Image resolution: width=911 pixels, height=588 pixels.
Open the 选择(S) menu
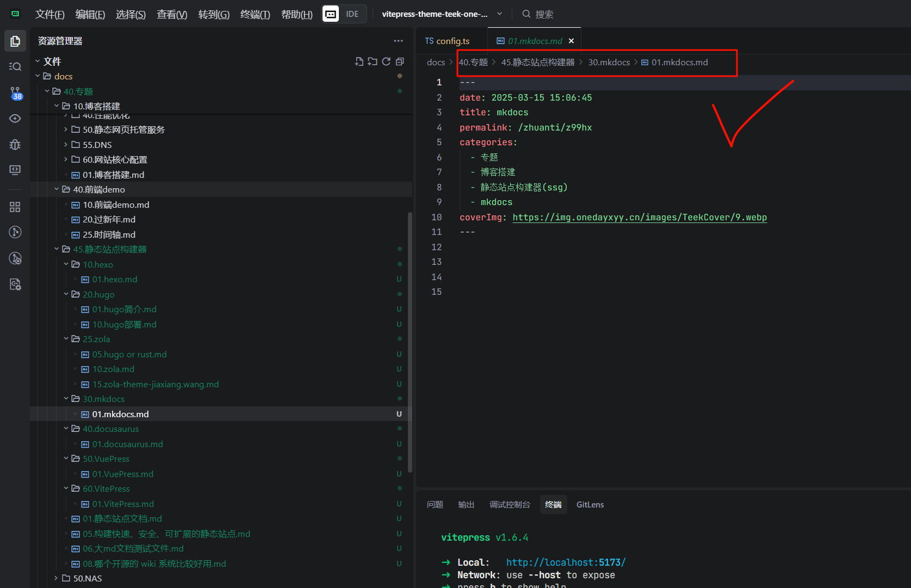(x=131, y=14)
